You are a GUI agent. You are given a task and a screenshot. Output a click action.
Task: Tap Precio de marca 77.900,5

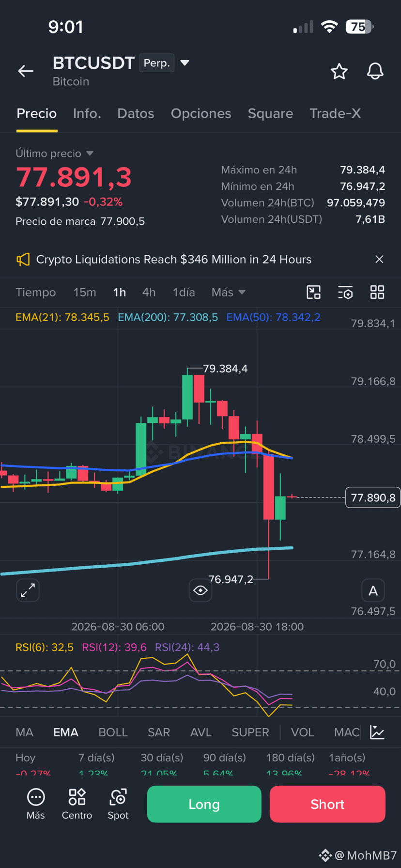pos(80,221)
